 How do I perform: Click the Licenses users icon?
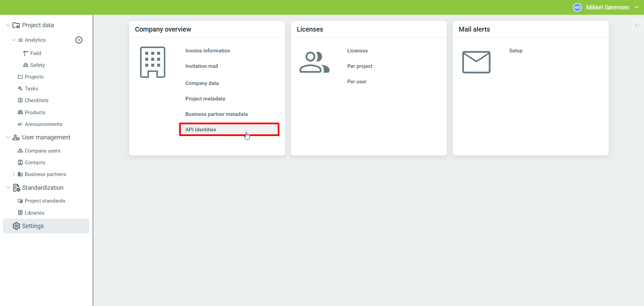coord(314,62)
